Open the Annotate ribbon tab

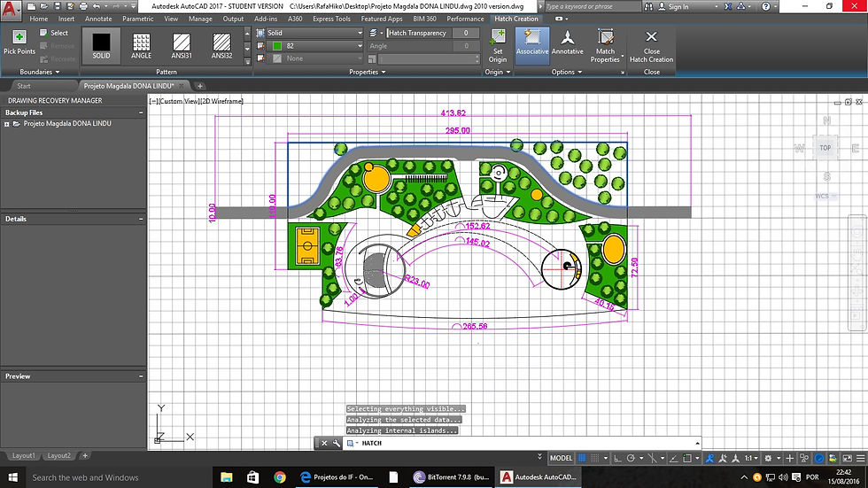tap(98, 19)
